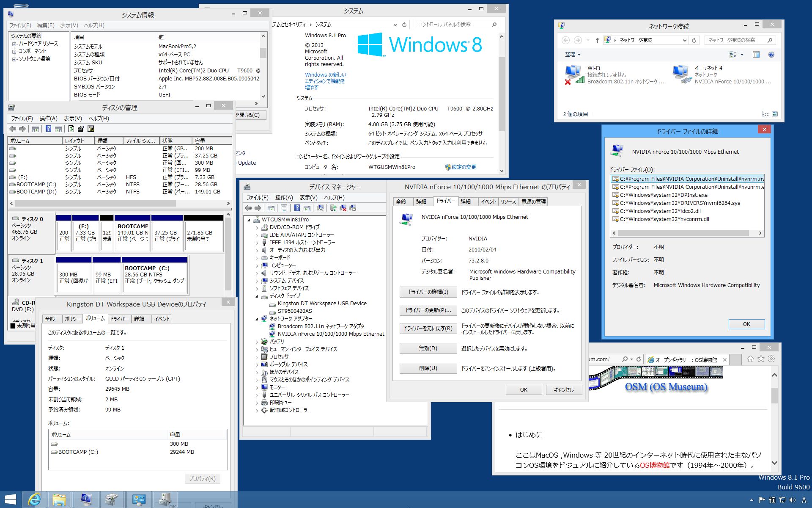Screen dimensions: 812x508
Task: Expand ハードウェア リソース in System Information tree
Action: [14, 44]
